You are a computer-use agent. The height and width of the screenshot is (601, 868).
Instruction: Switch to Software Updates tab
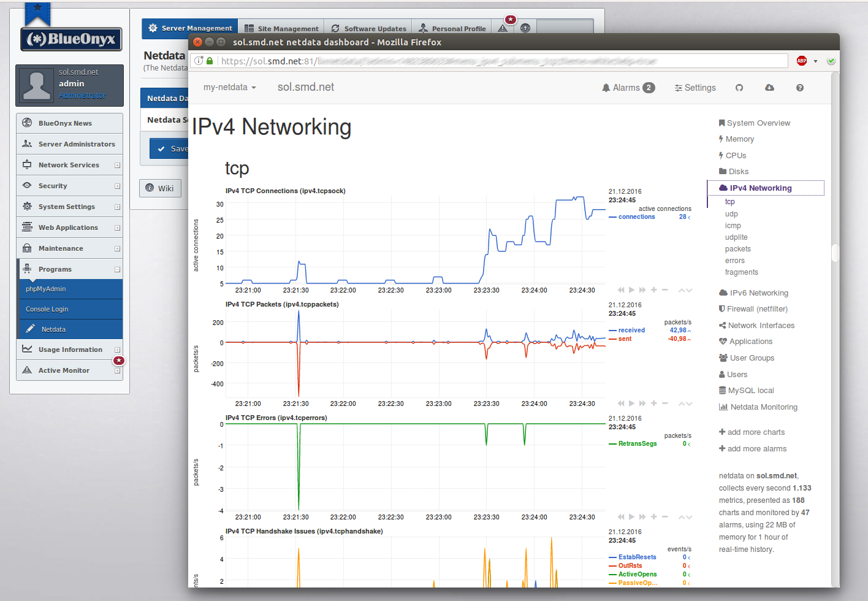tap(368, 29)
